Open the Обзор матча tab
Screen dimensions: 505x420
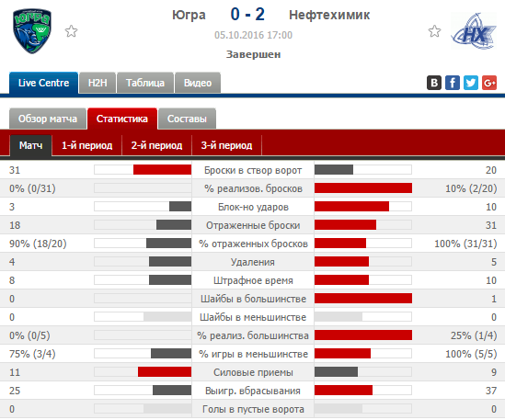[48, 119]
